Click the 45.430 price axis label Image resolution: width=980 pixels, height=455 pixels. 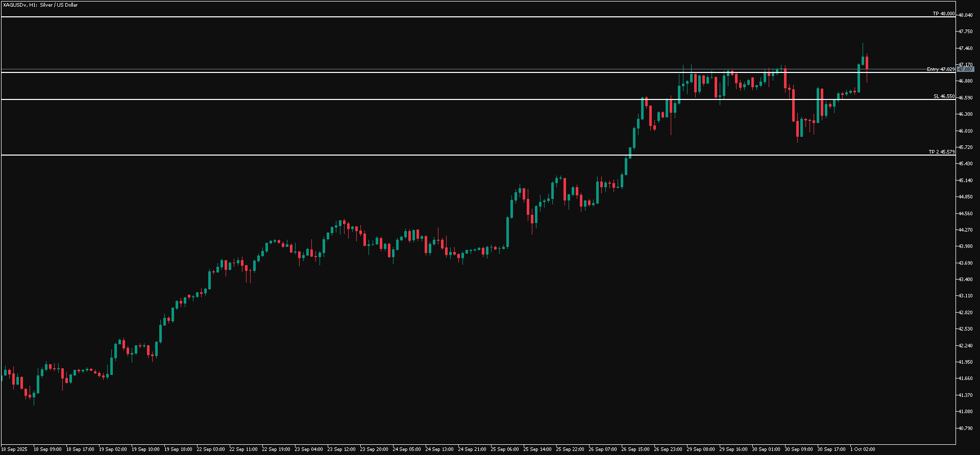point(965,164)
